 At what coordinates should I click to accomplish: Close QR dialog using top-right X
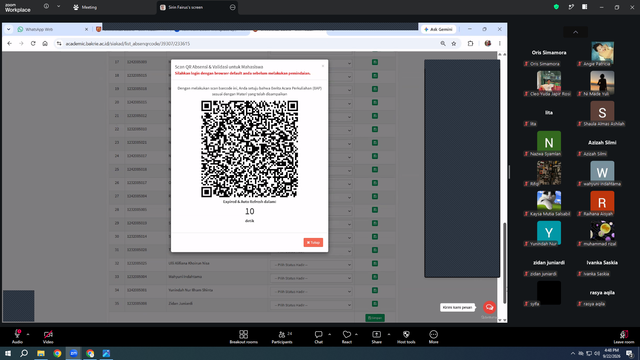tap(323, 66)
